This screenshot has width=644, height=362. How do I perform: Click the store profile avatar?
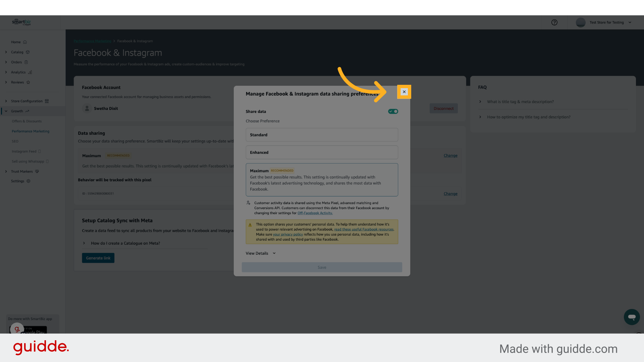click(581, 22)
